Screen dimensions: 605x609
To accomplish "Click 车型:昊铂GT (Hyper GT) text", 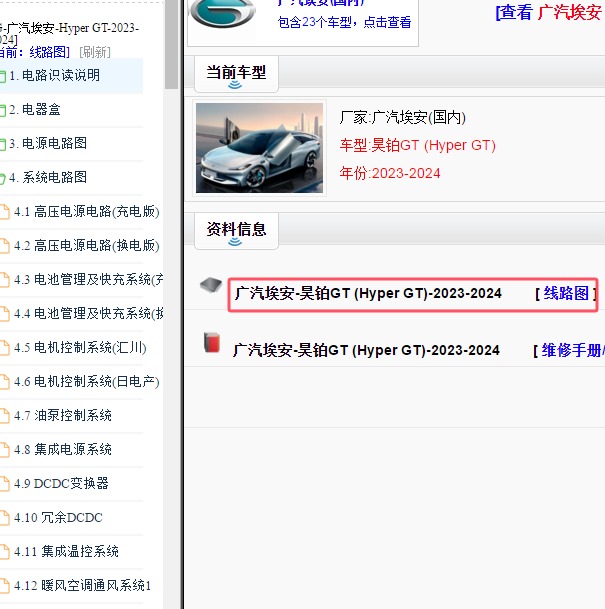I will point(417,146).
